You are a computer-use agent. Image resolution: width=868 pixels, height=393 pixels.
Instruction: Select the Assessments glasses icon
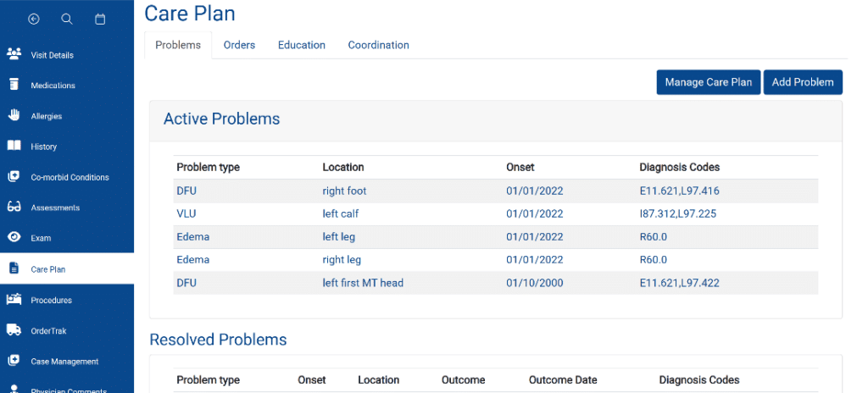14,207
